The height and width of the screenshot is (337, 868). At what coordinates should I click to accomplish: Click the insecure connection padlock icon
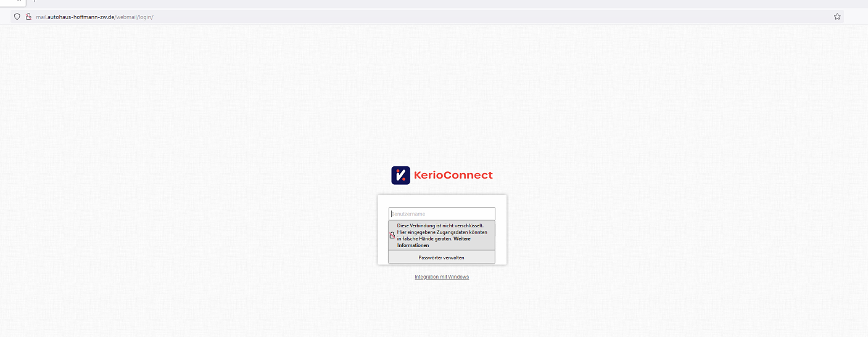click(x=28, y=17)
